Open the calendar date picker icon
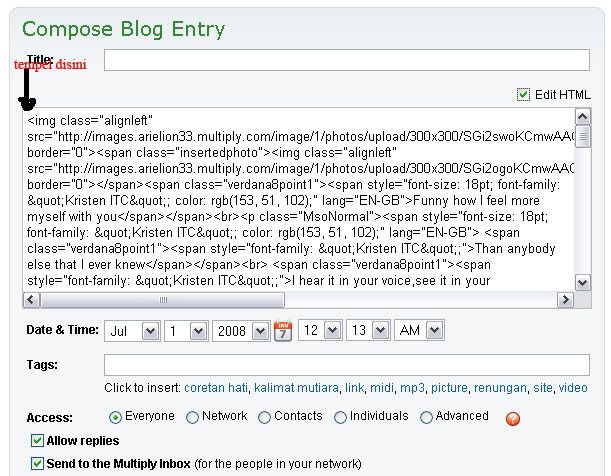611x476 pixels. (x=283, y=331)
